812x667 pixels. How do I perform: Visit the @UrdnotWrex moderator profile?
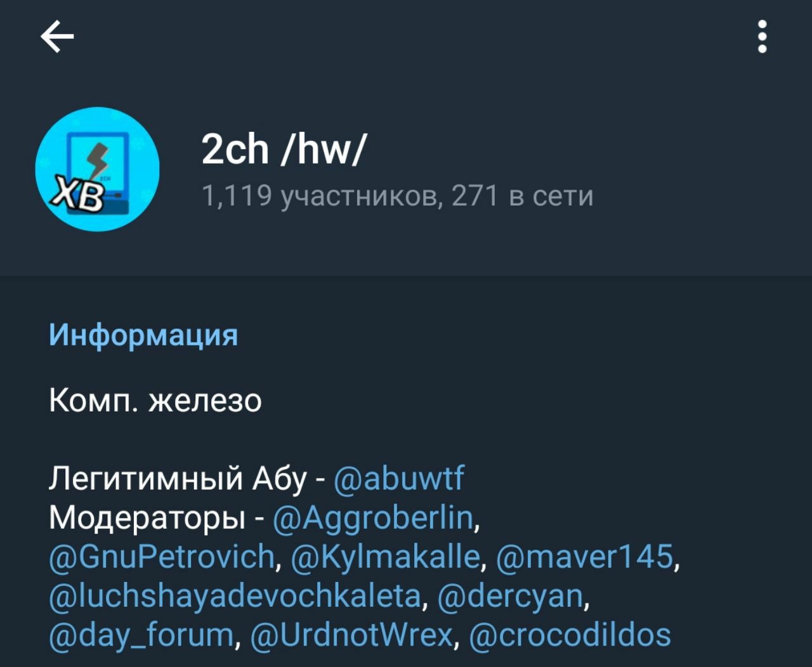point(352,635)
